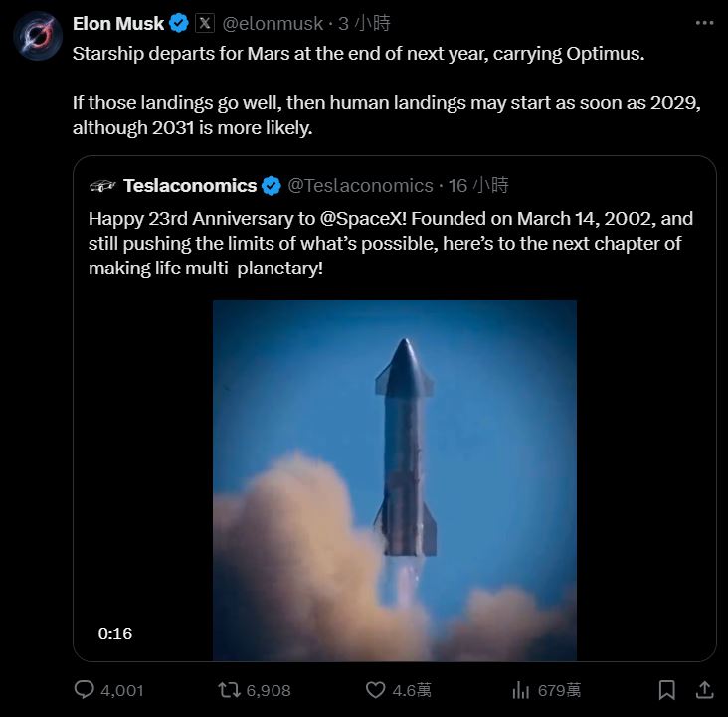The width and height of the screenshot is (728, 717).
Task: Click the X affiliation badge
Action: 205,23
